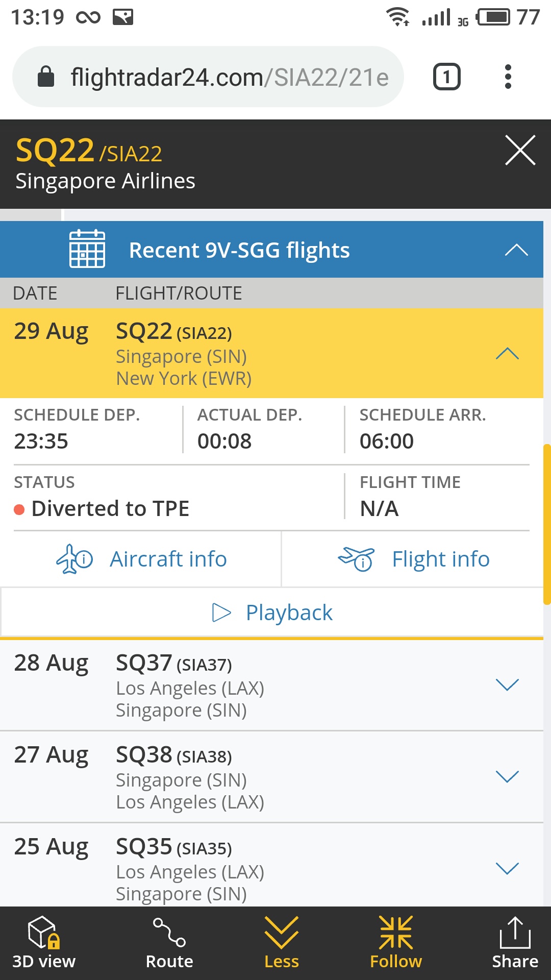The height and width of the screenshot is (980, 551).
Task: Open Chrome three-dot overflow menu
Action: point(508,77)
